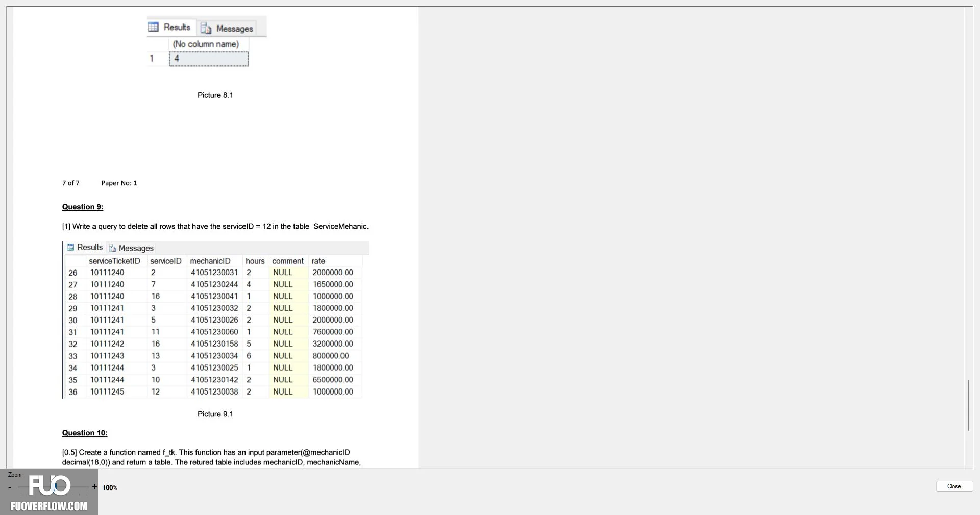Image resolution: width=980 pixels, height=515 pixels.
Task: Click serviceTicketID 10111242 in row 32
Action: 107,344
